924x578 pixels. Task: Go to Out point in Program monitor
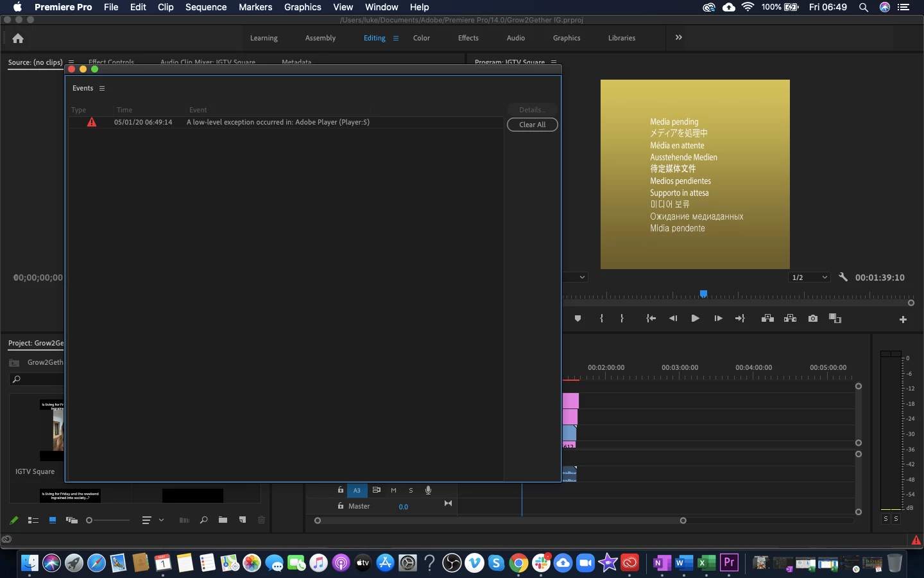(x=740, y=319)
